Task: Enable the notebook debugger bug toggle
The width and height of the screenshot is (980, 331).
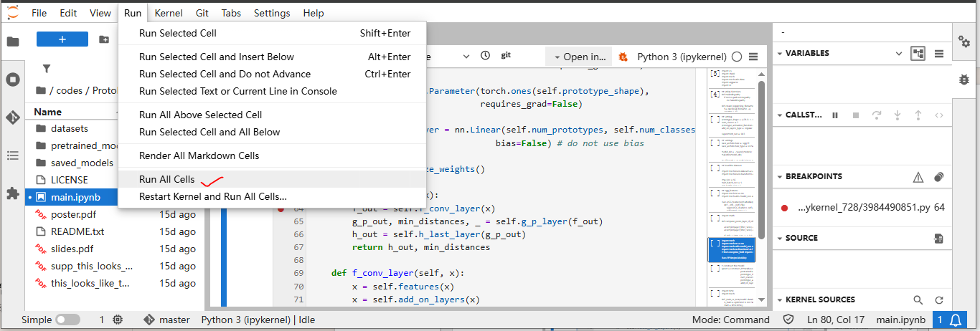Action: pyautogui.click(x=623, y=57)
